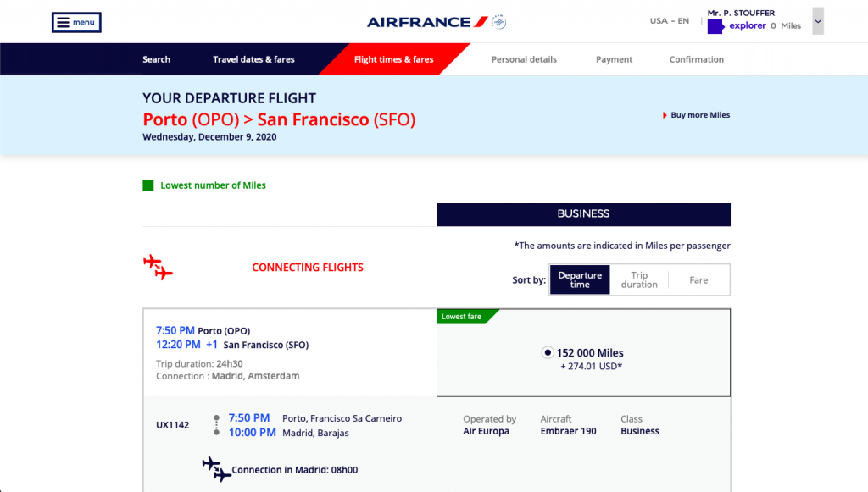
Task: Expand the account dropdown arrow
Action: point(818,21)
